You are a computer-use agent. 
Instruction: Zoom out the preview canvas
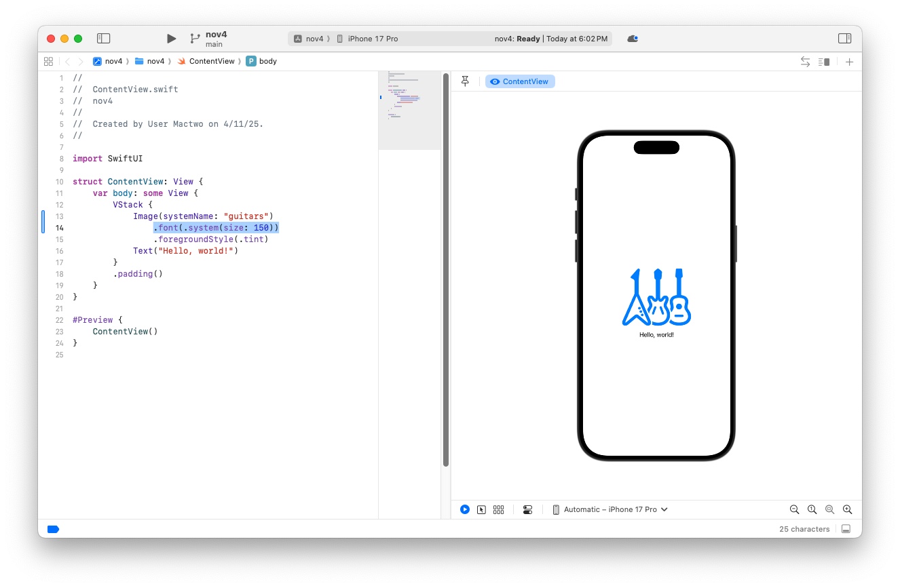tap(794, 509)
